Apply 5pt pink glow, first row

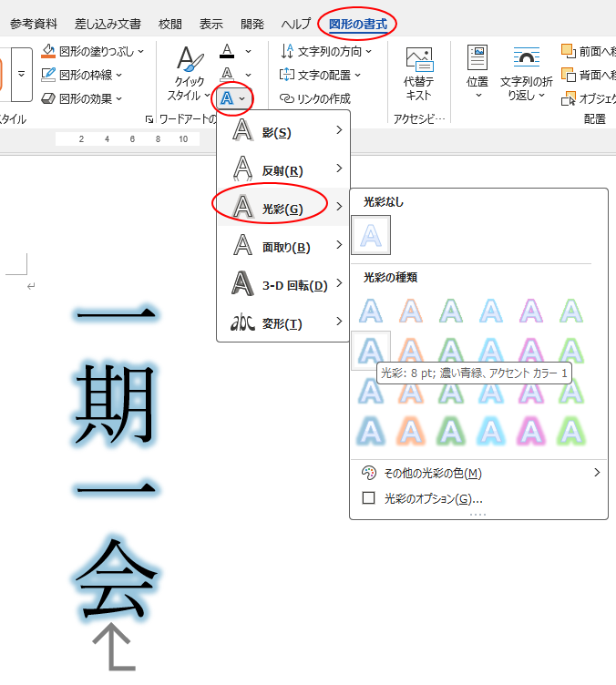pyautogui.click(x=531, y=311)
